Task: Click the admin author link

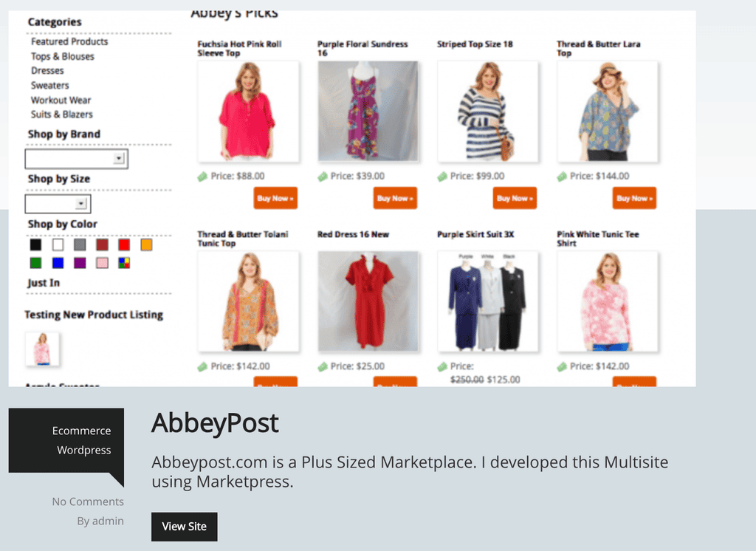Action: 108,521
